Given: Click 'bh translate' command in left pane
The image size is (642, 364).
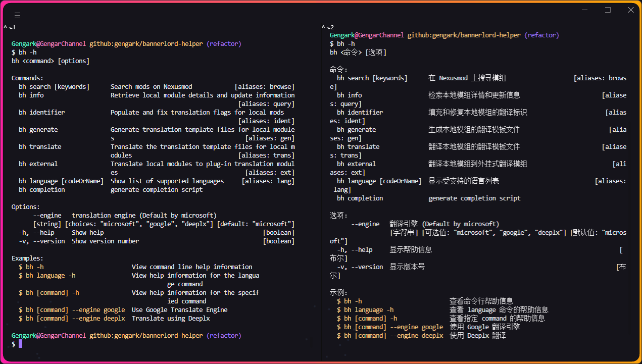Looking at the screenshot, I should click(40, 147).
